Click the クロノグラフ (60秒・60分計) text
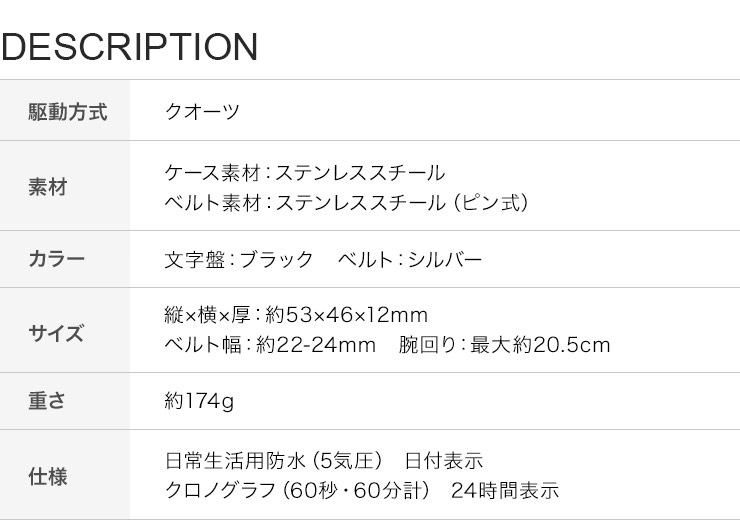 click(297, 491)
